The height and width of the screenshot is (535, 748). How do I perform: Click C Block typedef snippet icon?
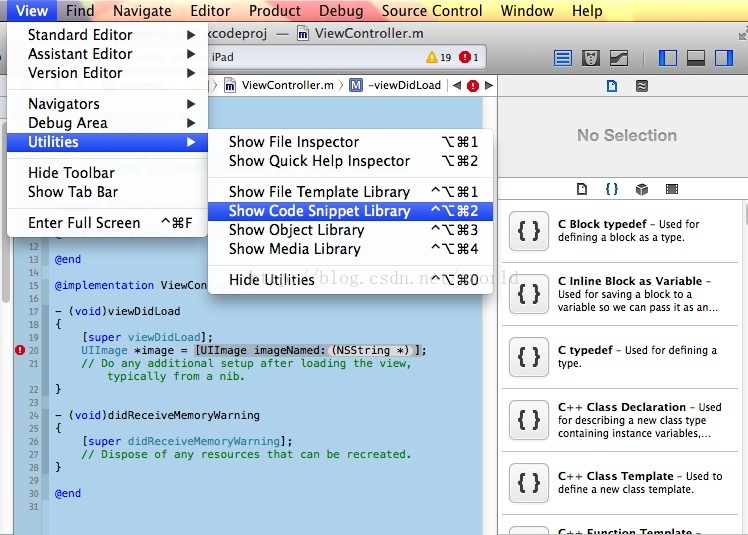(529, 231)
